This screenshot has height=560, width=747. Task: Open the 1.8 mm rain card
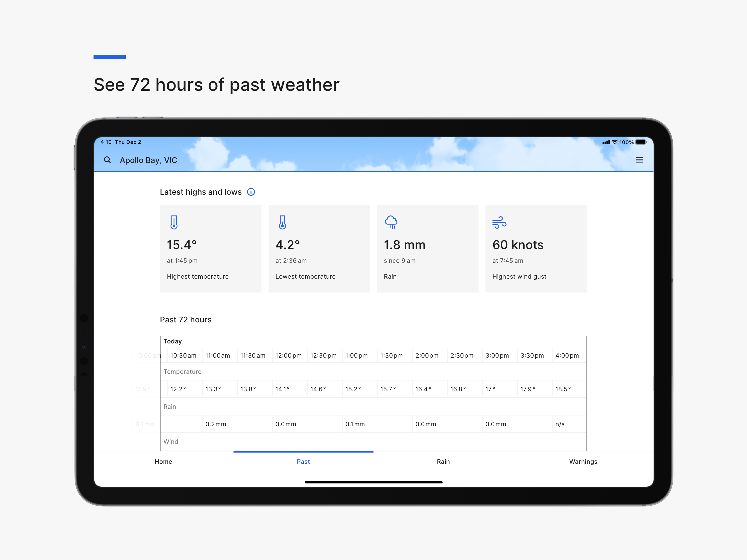click(x=428, y=249)
